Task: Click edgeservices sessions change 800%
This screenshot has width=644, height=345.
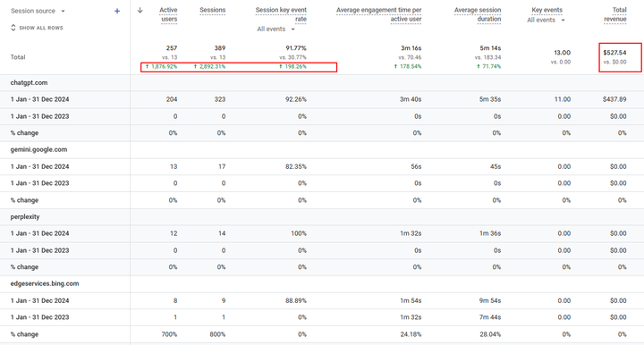Action: [x=217, y=334]
